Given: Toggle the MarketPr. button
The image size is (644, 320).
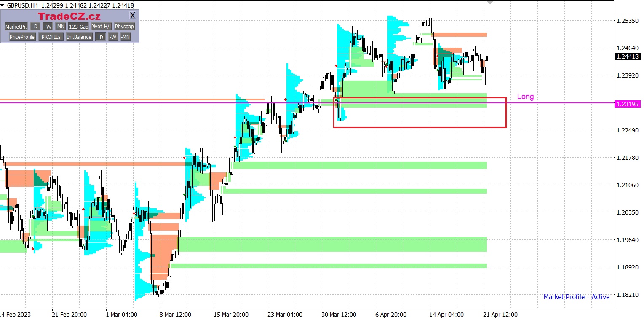Looking at the screenshot, I should (16, 27).
